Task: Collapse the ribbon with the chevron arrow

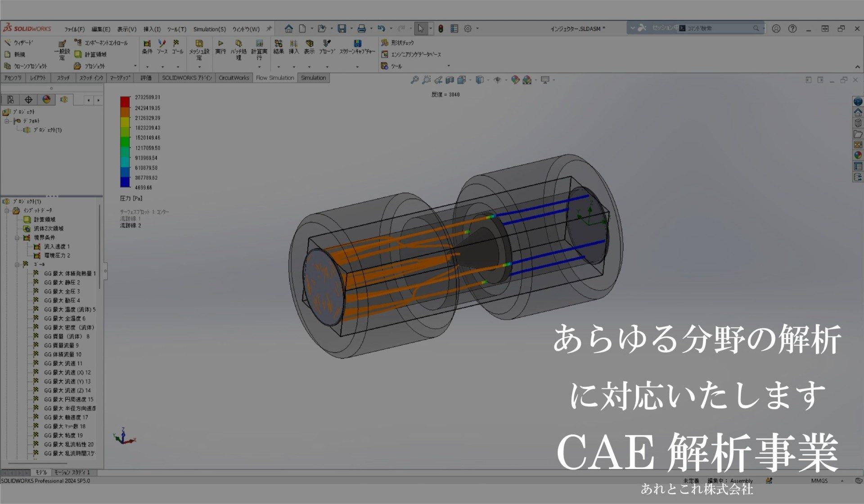Action: [857, 67]
